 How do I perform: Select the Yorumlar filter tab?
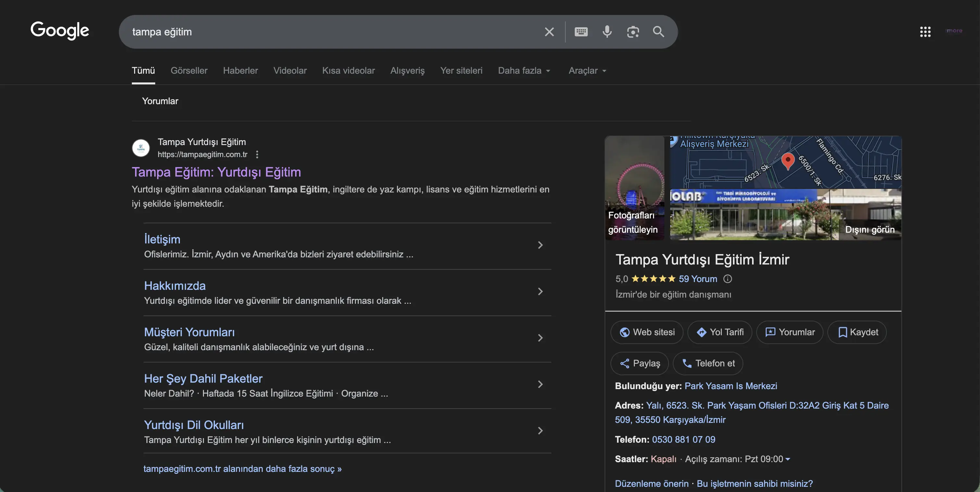pos(160,101)
